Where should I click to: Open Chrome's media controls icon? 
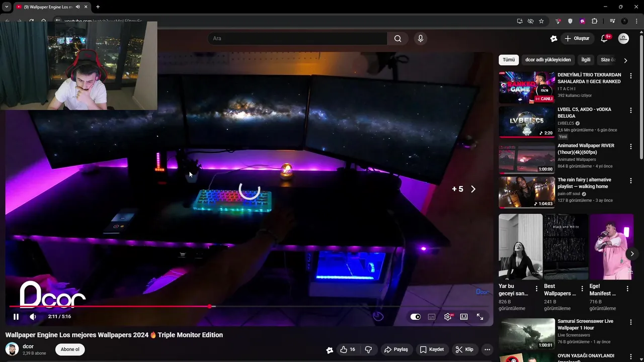click(612, 21)
